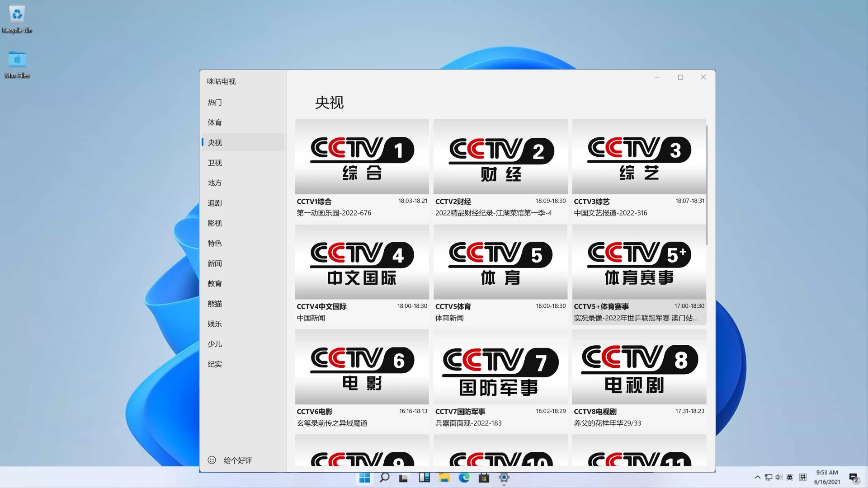Show hidden tray icons chevron
This screenshot has height=488, width=868.
(x=757, y=477)
